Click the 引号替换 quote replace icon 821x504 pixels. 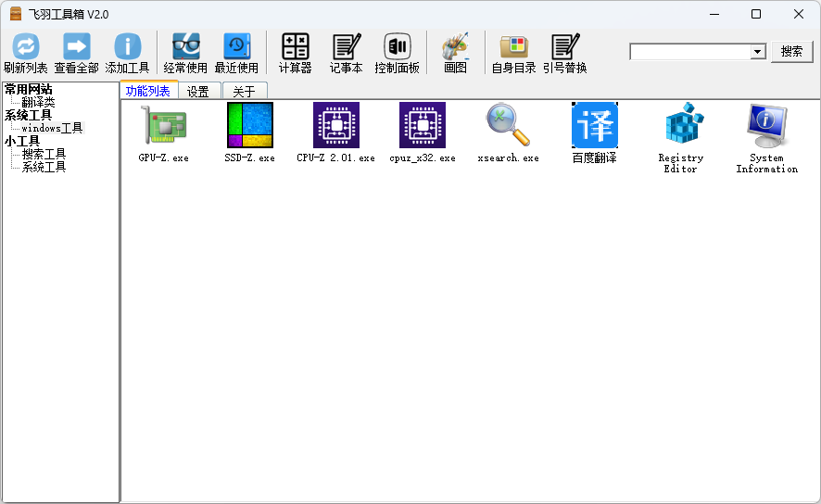[x=564, y=47]
